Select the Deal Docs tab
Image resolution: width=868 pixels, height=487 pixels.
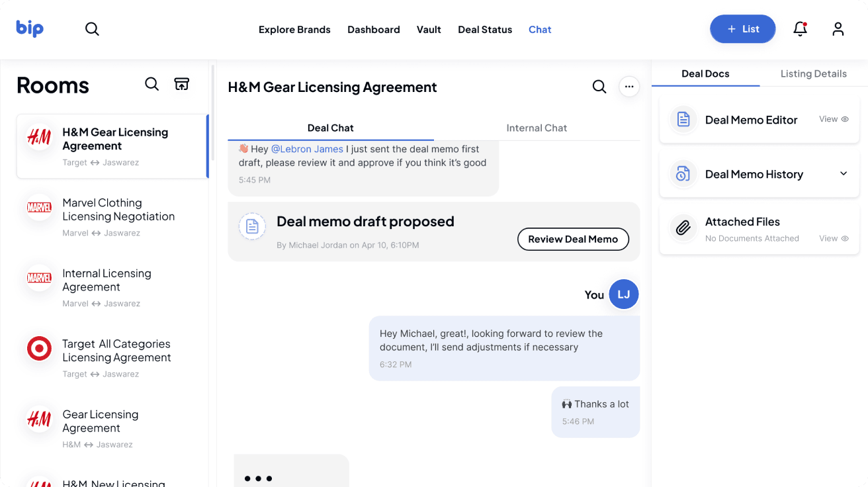point(705,73)
